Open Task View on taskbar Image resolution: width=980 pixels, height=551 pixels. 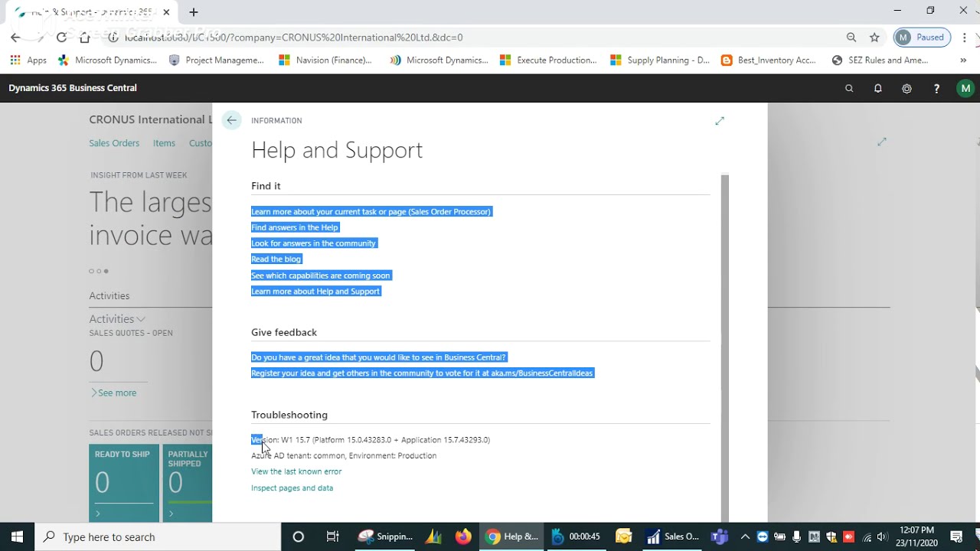(332, 536)
